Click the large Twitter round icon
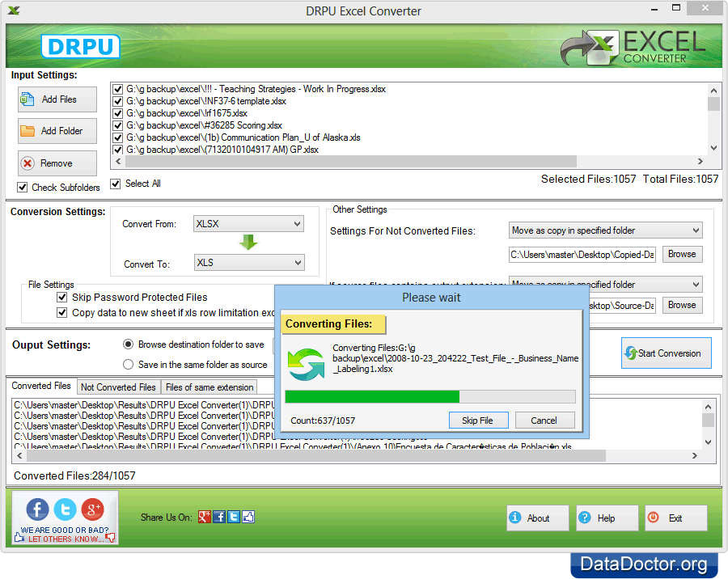 65,509
